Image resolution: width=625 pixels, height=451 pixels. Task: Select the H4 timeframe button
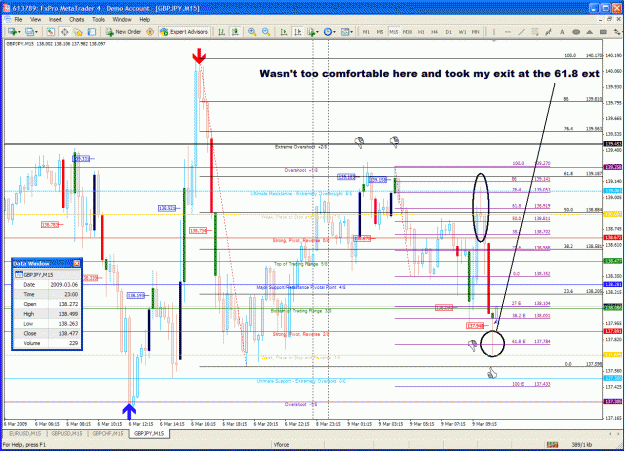click(x=434, y=32)
